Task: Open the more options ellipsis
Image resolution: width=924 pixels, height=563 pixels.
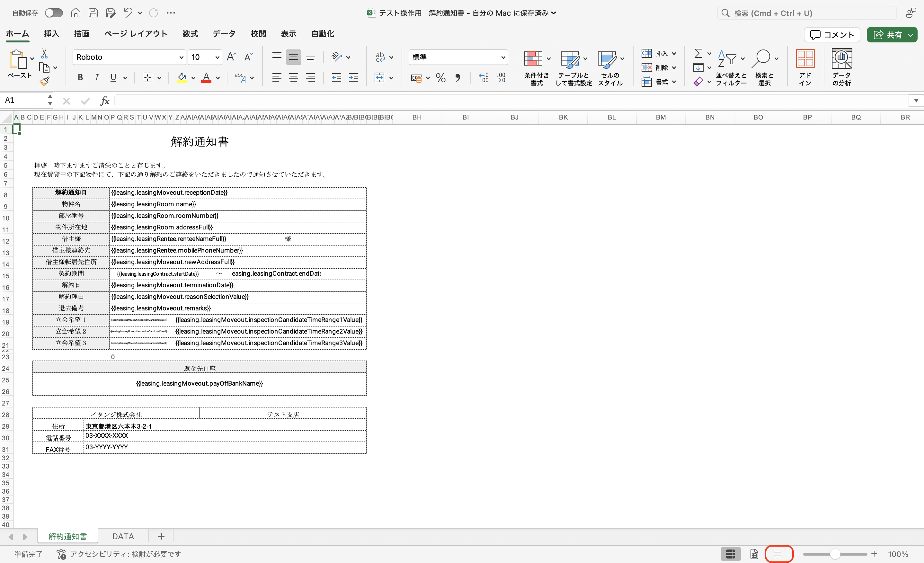Action: click(x=171, y=13)
